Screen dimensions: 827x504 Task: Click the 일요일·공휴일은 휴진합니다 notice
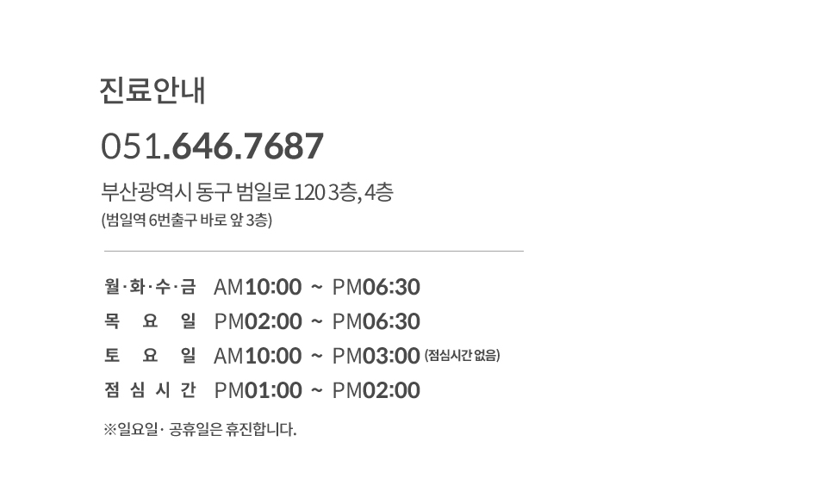coord(200,429)
